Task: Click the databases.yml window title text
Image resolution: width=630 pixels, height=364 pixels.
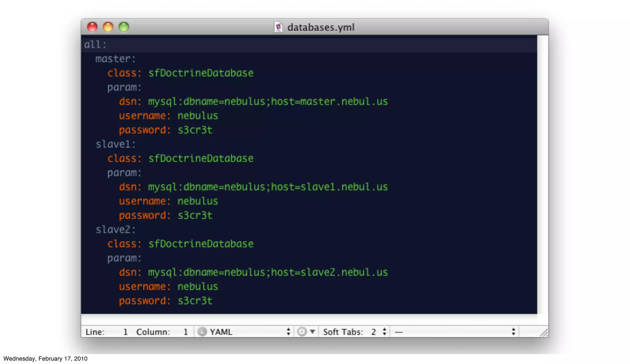Action: [x=321, y=27]
